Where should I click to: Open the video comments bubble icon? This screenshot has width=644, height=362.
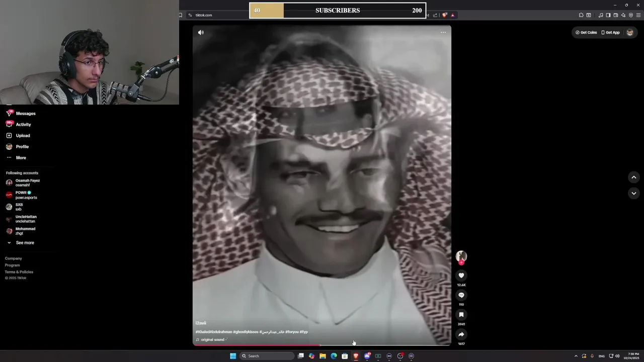pyautogui.click(x=461, y=295)
